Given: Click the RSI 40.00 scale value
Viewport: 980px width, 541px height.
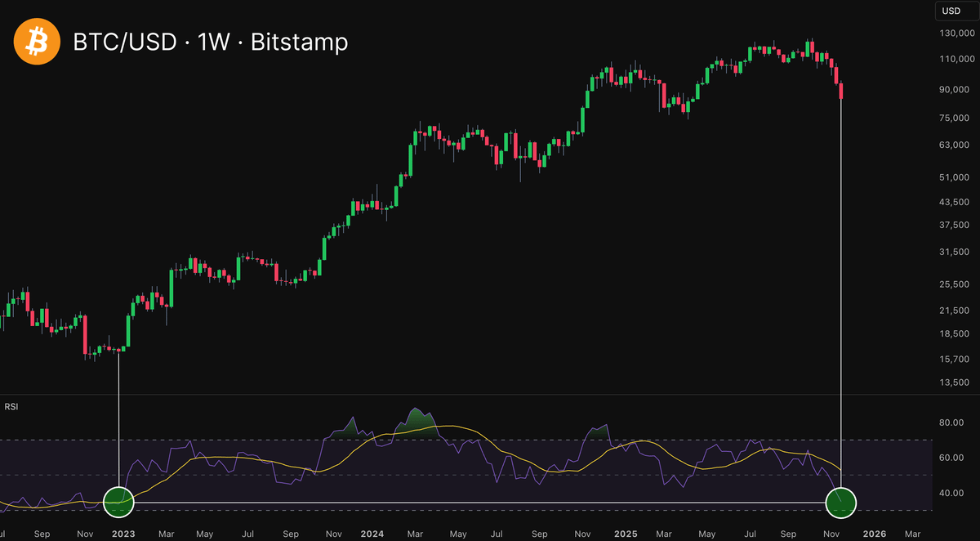Looking at the screenshot, I should click(952, 493).
